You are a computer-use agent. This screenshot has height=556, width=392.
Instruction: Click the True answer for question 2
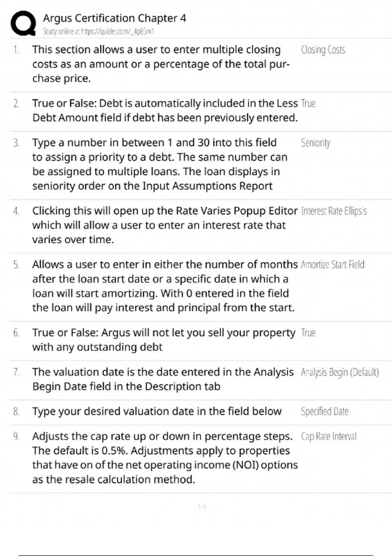point(308,103)
